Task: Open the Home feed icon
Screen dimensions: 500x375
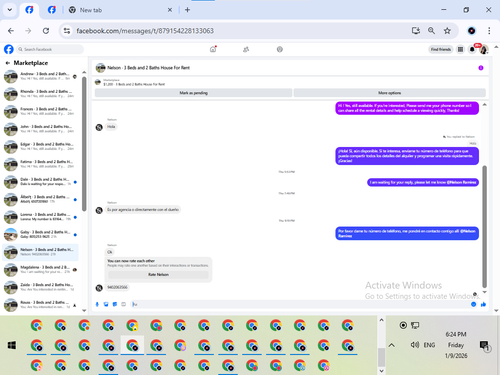Action: tap(213, 49)
